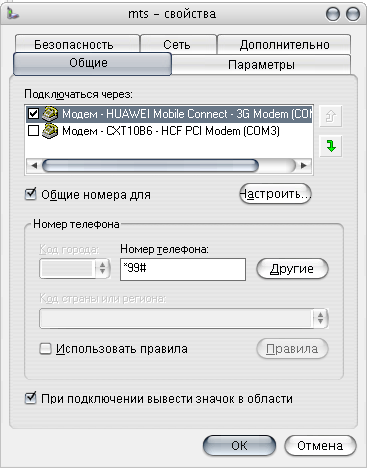Open the 'Дополнительно' tab
This screenshot has width=367, height=468.
tap(284, 44)
